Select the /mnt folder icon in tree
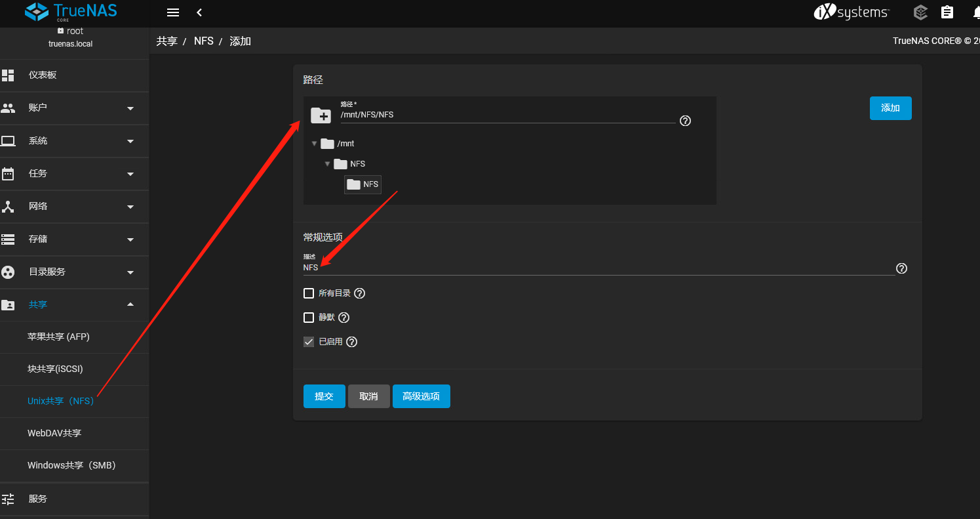 [x=328, y=144]
